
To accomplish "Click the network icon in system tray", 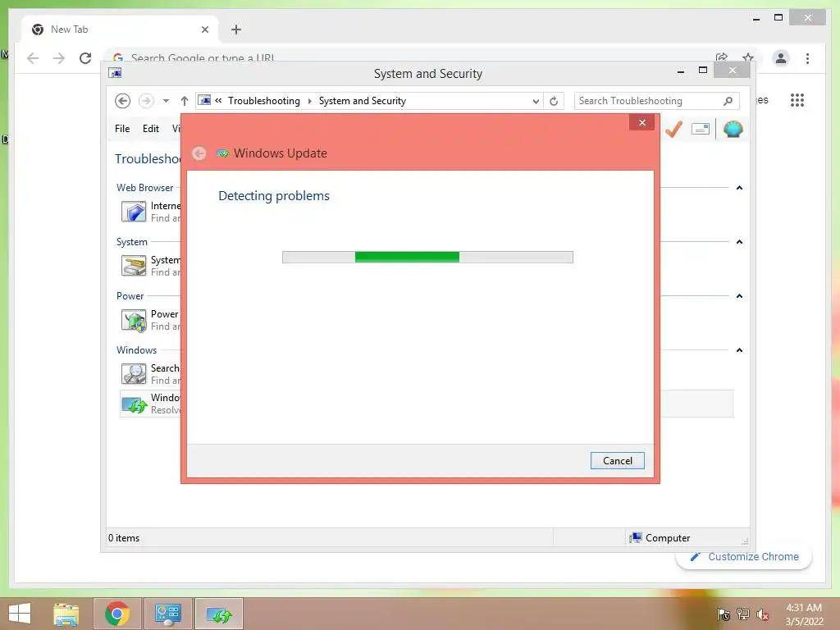I will [743, 614].
